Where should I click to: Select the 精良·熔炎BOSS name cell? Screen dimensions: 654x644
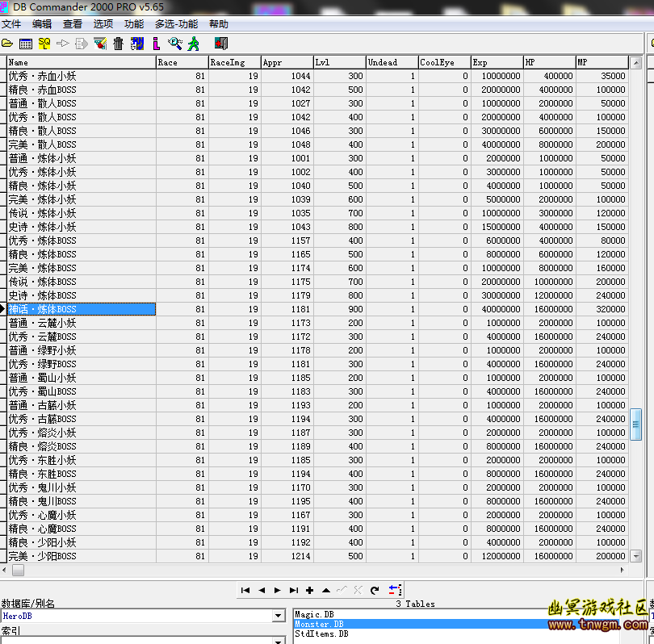point(82,446)
